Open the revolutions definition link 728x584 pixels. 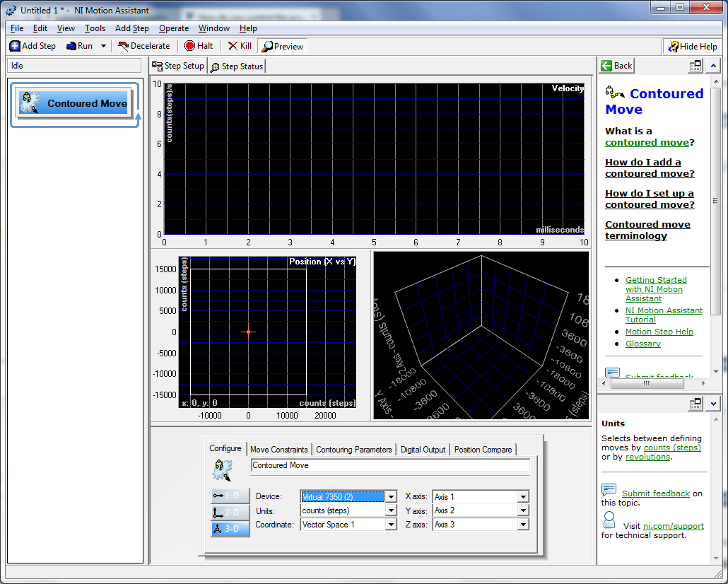click(x=647, y=457)
